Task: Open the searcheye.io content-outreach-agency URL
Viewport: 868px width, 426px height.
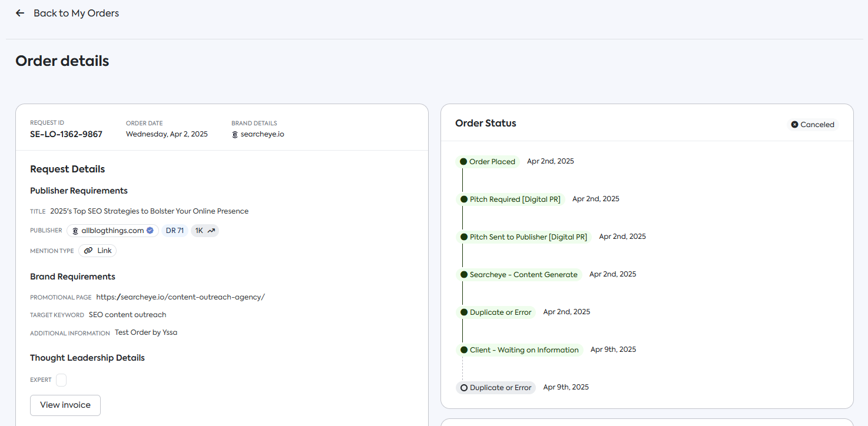Action: [x=180, y=297]
